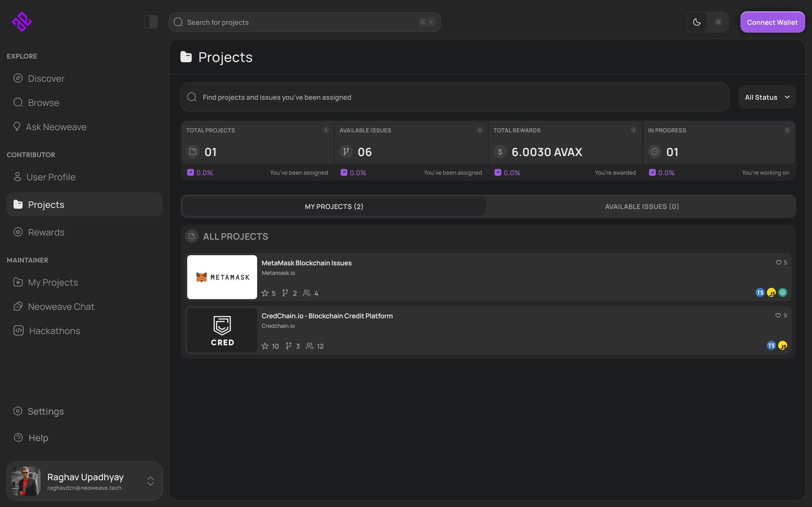Image resolution: width=812 pixels, height=507 pixels.
Task: Collapse the sidebar with panel toggle icon
Action: (x=151, y=22)
